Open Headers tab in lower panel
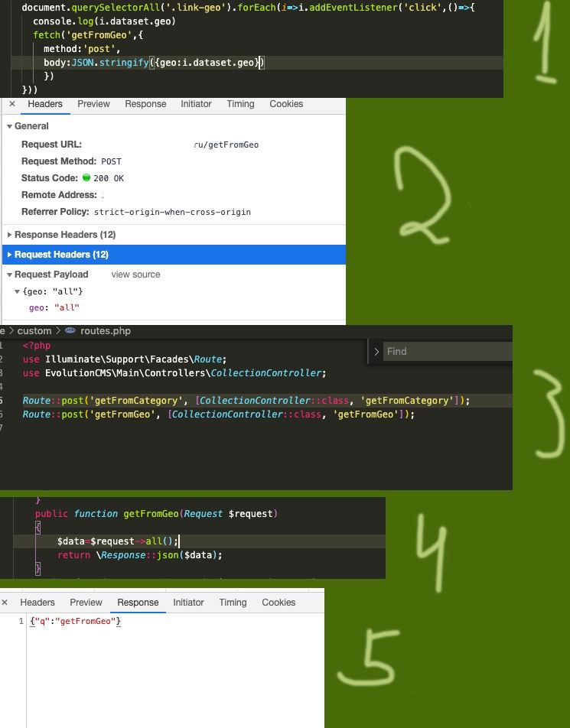This screenshot has width=570, height=728. click(x=37, y=602)
